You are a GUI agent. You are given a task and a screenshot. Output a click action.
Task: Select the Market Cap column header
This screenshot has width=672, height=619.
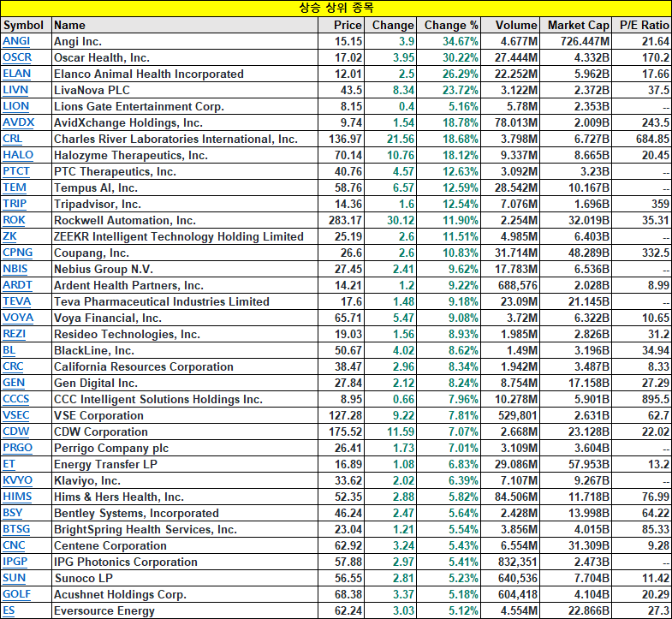pyautogui.click(x=576, y=25)
